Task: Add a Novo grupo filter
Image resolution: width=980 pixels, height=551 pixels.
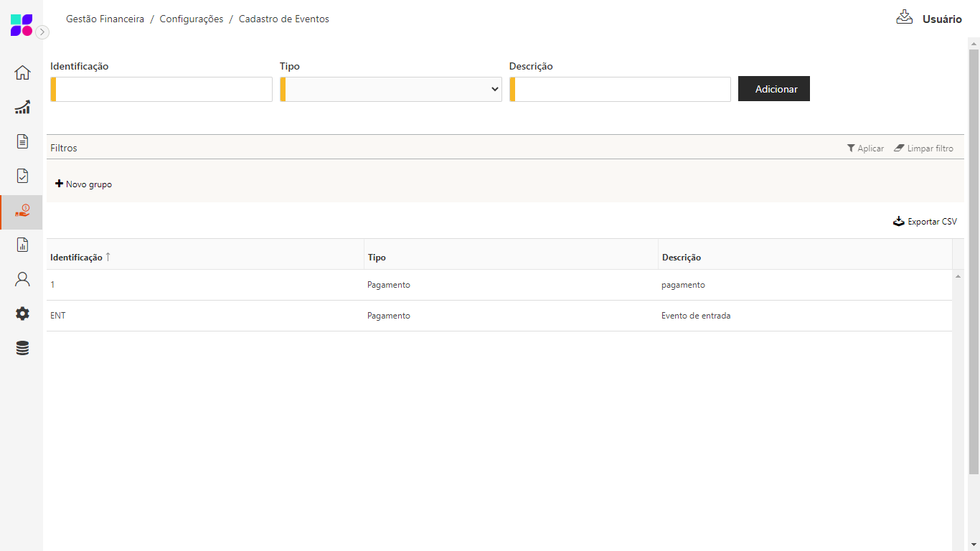Action: (x=84, y=184)
